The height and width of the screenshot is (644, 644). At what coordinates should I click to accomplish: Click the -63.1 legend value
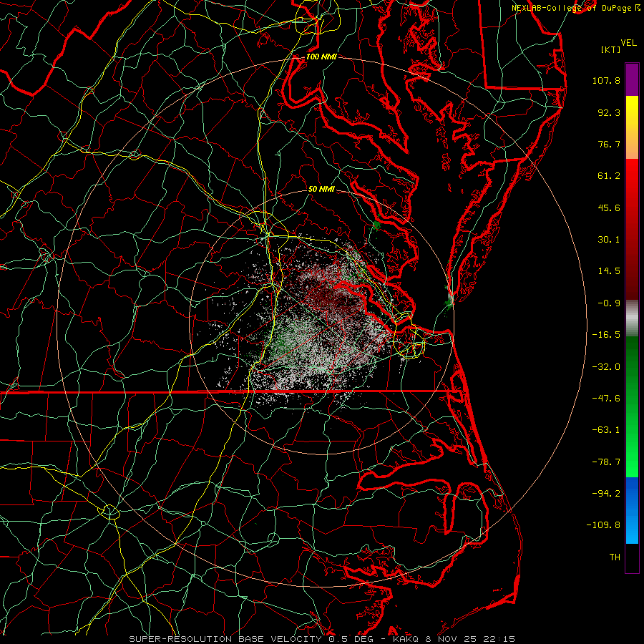click(x=606, y=430)
